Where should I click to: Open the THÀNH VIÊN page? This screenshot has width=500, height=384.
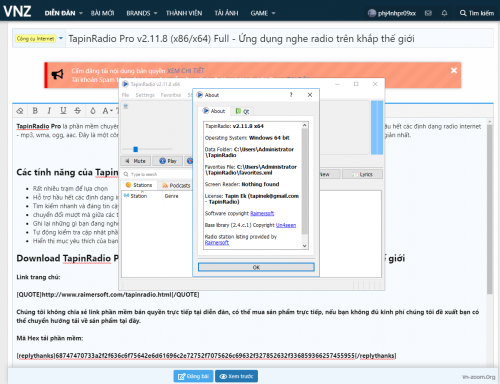184,13
